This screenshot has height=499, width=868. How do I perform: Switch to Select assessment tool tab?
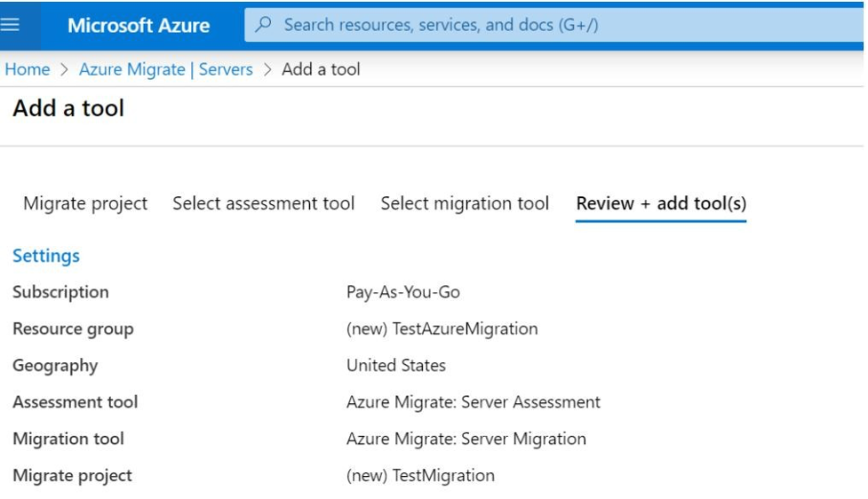264,203
